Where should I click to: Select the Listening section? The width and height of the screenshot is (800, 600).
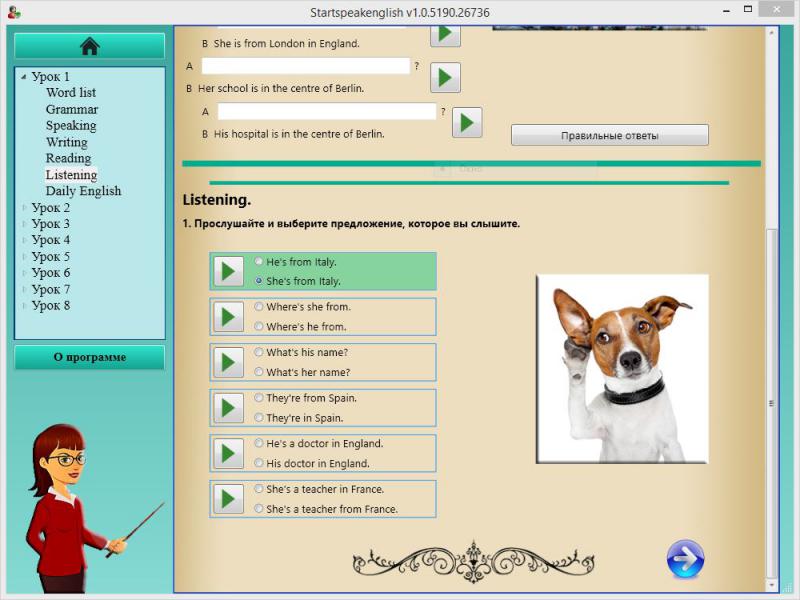tap(71, 174)
